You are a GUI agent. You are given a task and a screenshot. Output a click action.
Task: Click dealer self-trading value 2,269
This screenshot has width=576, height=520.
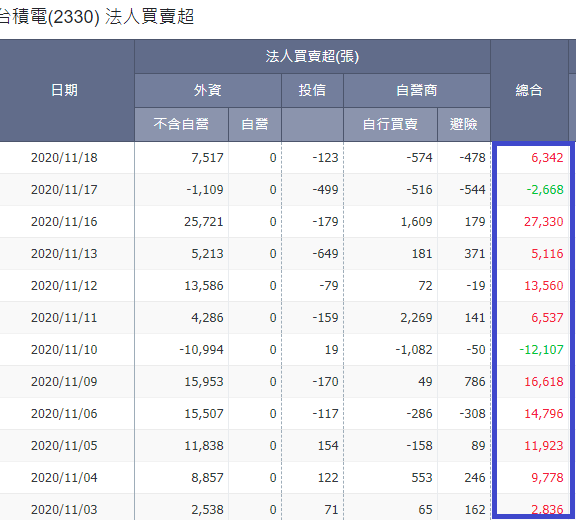click(x=417, y=318)
